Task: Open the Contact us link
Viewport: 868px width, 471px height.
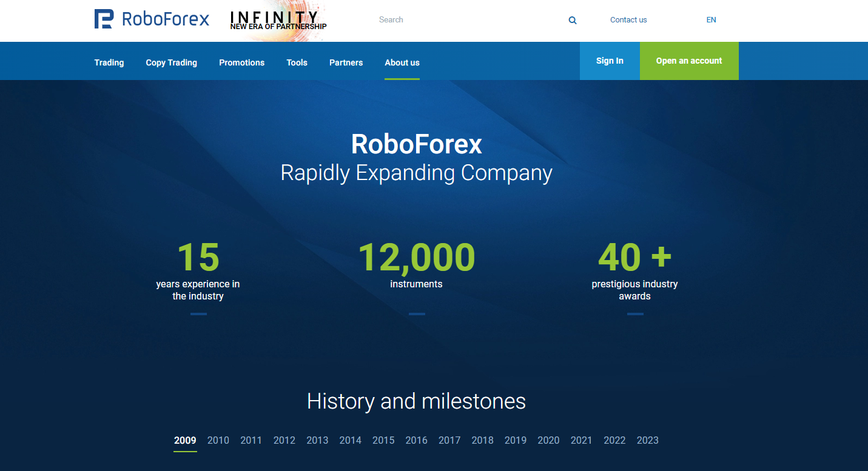Action: tap(628, 20)
